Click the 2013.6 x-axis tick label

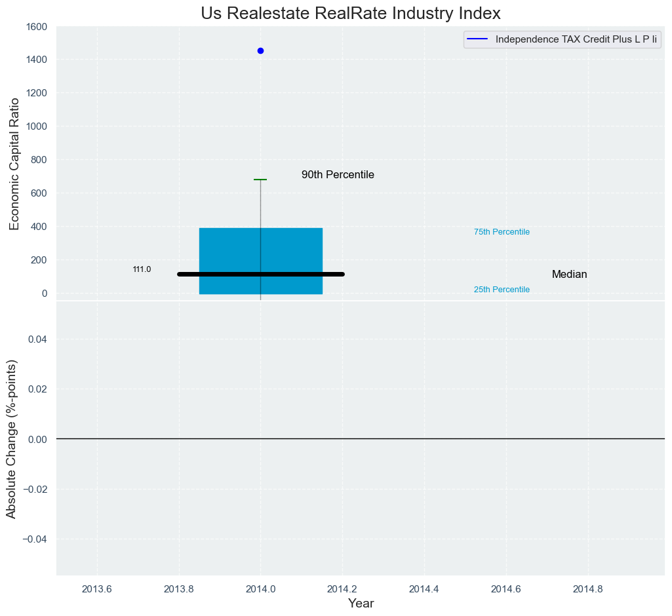(97, 588)
